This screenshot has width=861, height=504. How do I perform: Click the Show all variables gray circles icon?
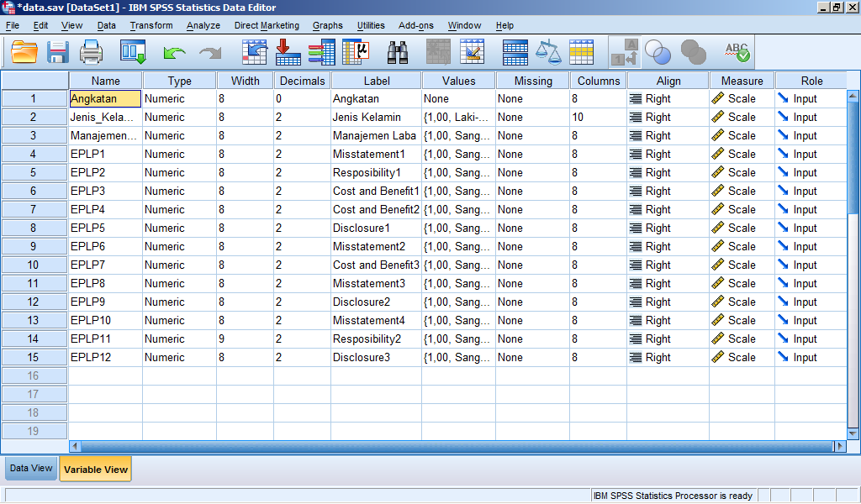(694, 53)
